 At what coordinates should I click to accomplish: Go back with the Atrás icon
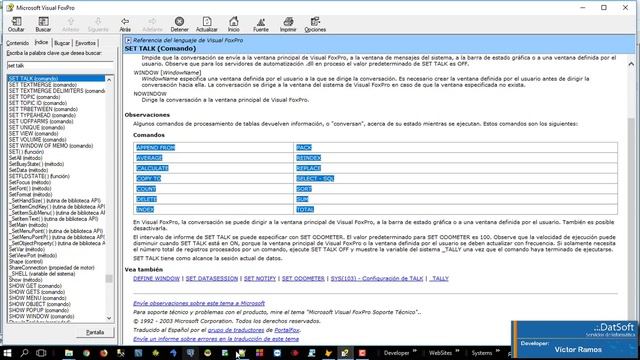point(125,24)
